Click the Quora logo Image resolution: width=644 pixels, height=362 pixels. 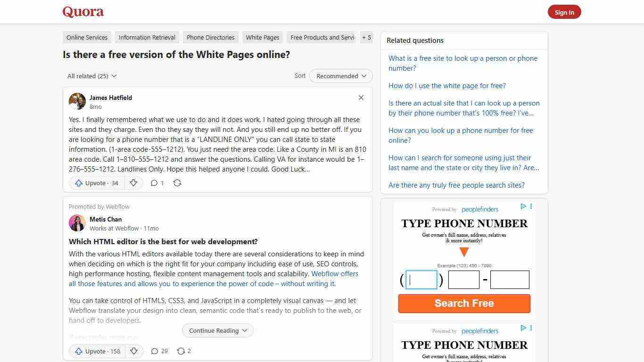pos(83,11)
